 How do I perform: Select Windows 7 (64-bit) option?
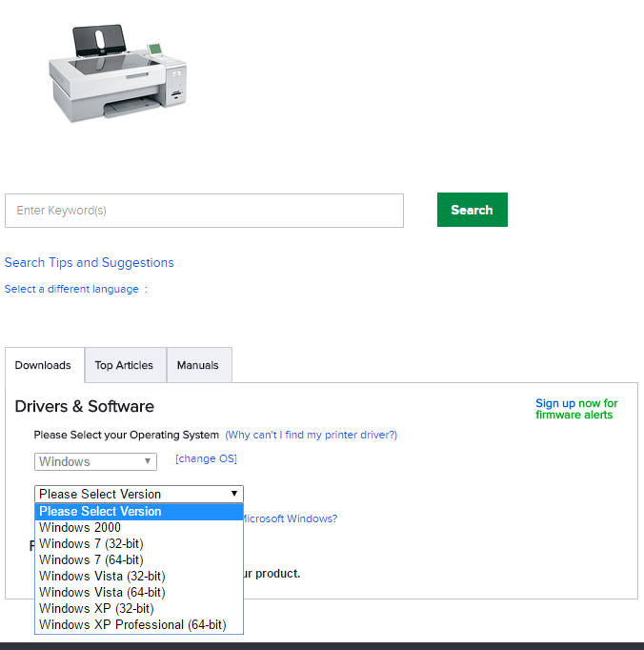pyautogui.click(x=91, y=559)
